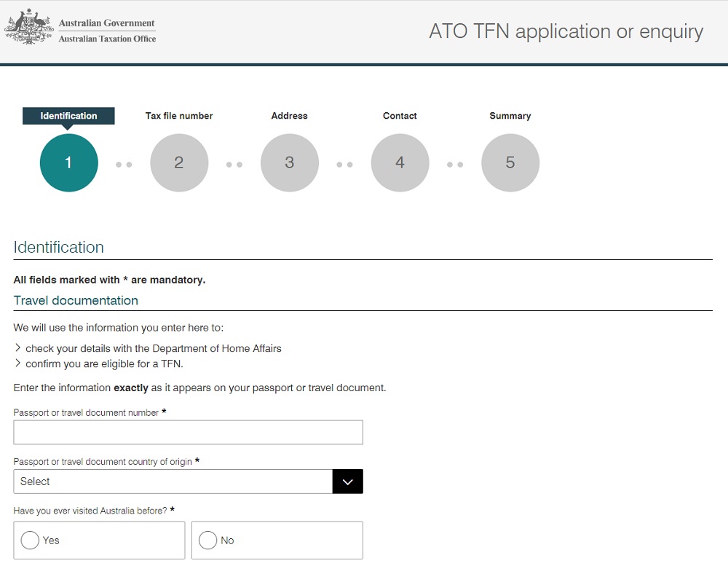Screen dimensions: 728x566
Task: Select the teal step 1 circle
Action: tap(68, 163)
